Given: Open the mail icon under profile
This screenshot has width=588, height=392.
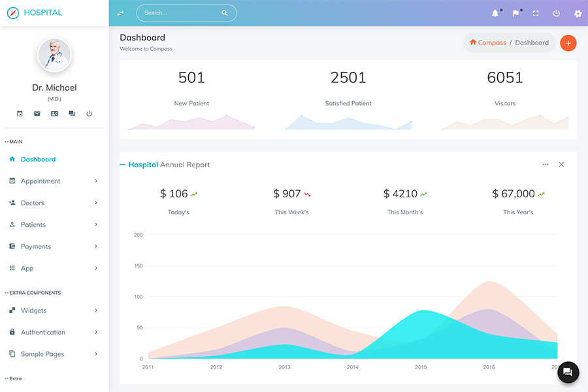Looking at the screenshot, I should click(37, 114).
